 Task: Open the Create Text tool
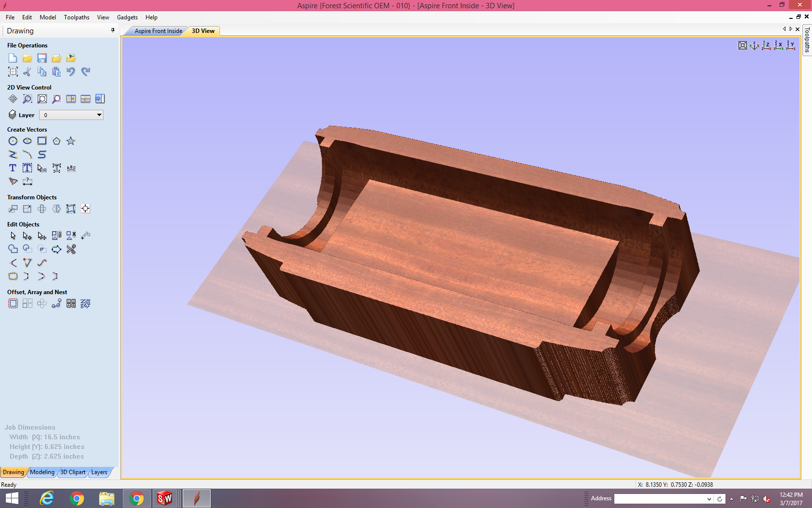(x=13, y=168)
